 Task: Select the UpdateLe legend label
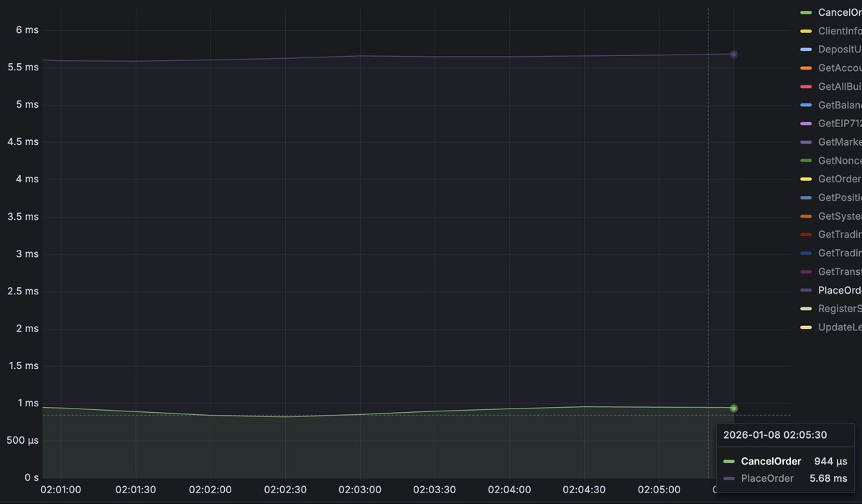(840, 327)
